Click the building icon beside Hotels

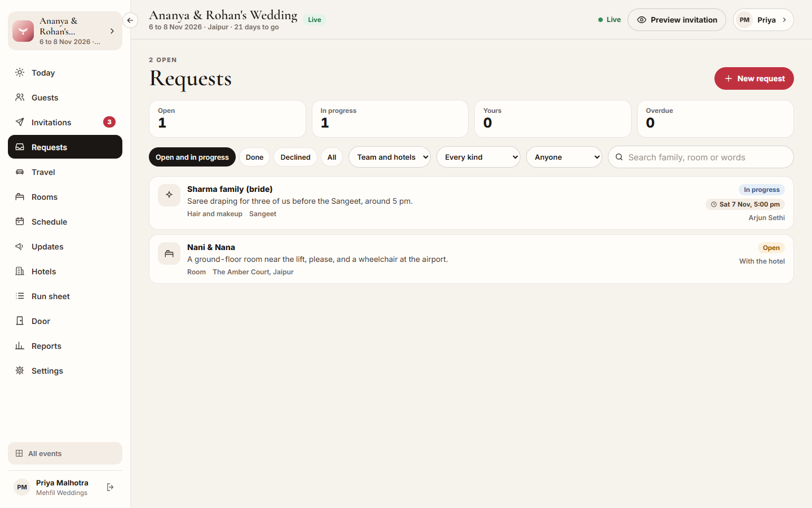coord(20,271)
